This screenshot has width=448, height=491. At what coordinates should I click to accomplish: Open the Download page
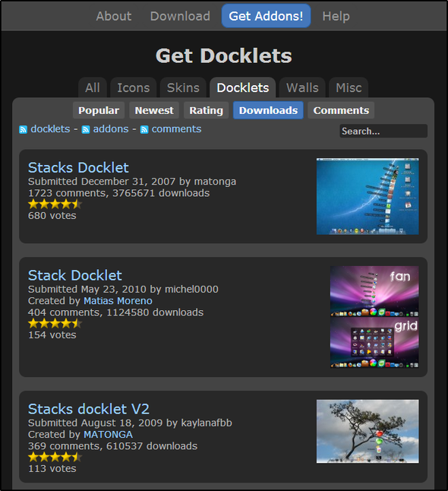[180, 16]
